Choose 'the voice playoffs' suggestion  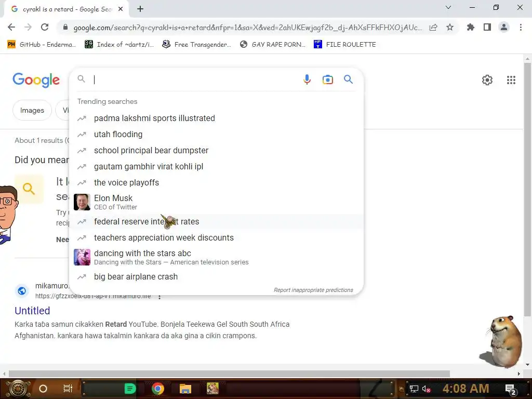[x=216, y=182]
